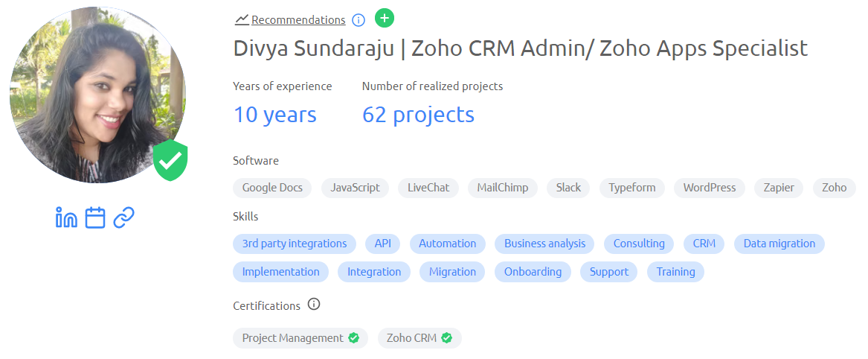Click the green verified shield badge

(170, 159)
